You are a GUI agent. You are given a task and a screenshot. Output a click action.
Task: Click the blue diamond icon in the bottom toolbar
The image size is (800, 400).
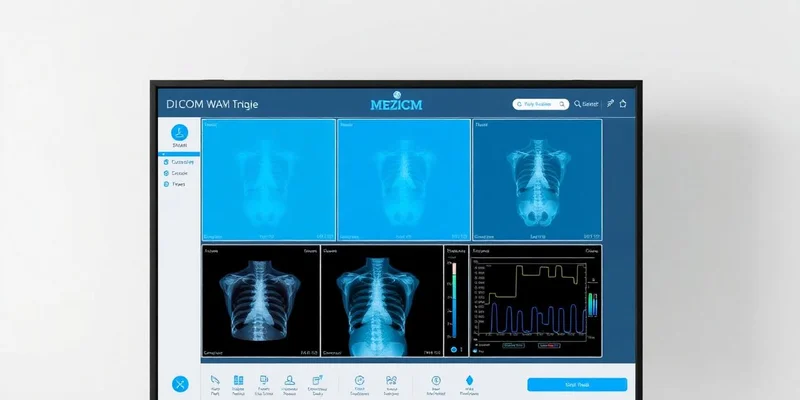pos(469,380)
